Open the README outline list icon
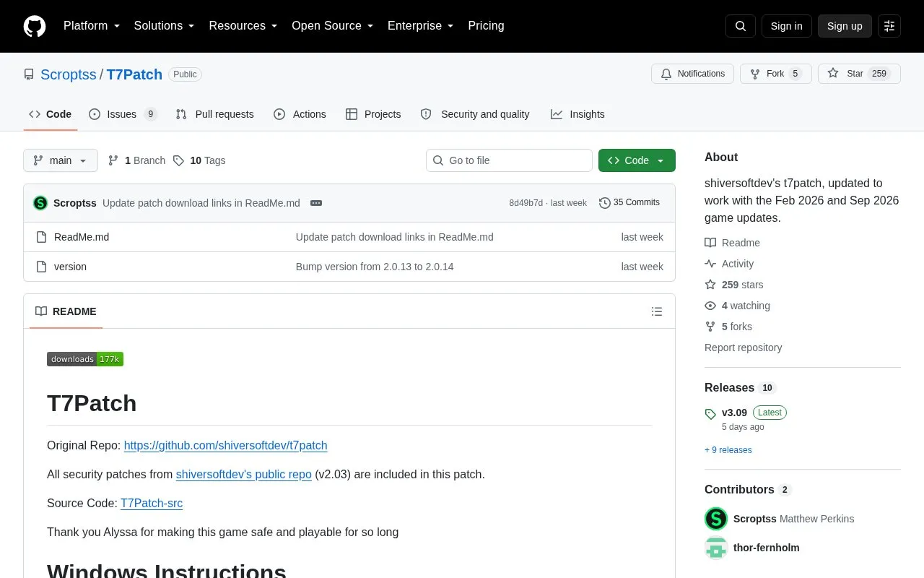The image size is (924, 578). pos(657,311)
